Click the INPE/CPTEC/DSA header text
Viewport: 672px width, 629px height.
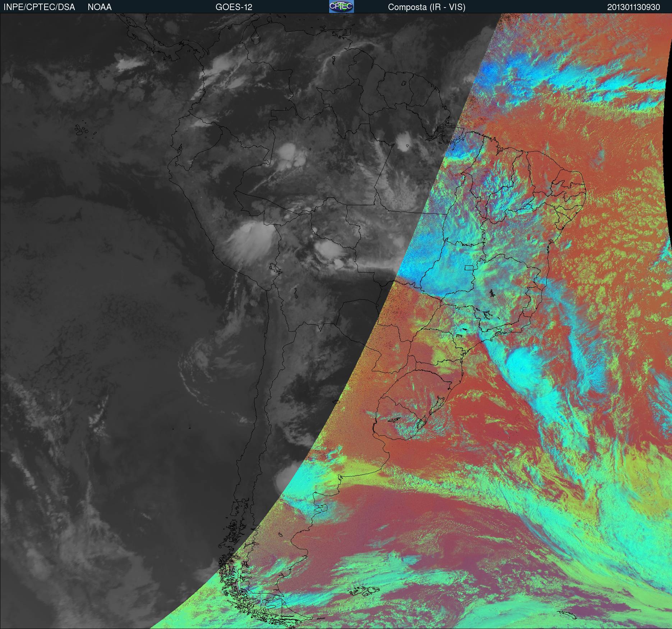pyautogui.click(x=39, y=7)
